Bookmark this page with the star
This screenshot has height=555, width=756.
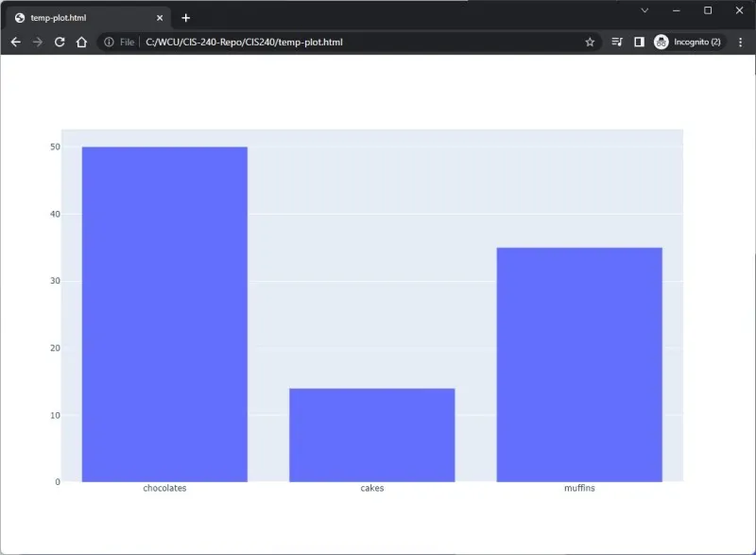point(590,42)
